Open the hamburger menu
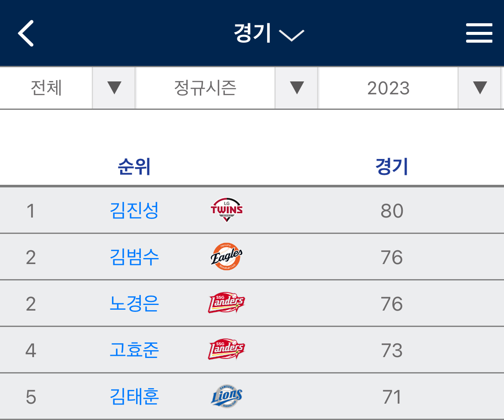Screen dimensions: 504x420 (x=479, y=33)
